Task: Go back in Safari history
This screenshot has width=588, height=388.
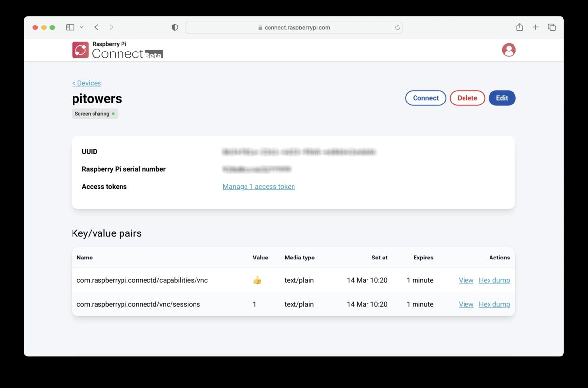Action: pyautogui.click(x=96, y=27)
